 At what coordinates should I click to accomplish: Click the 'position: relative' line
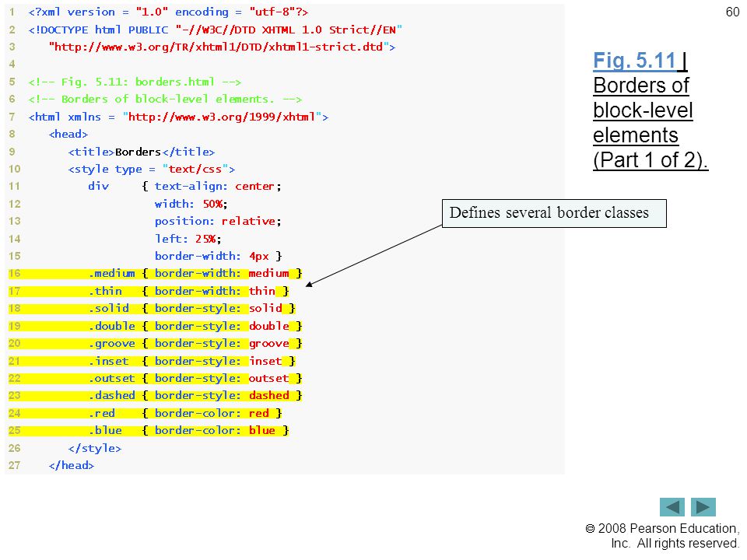218,222
